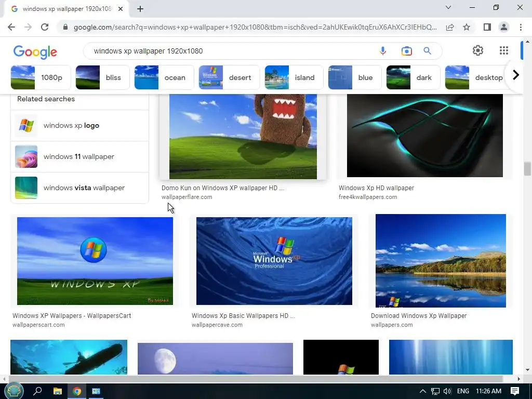
Task: Open the Download Windows Xp Wallpaper title
Action: coord(419,316)
